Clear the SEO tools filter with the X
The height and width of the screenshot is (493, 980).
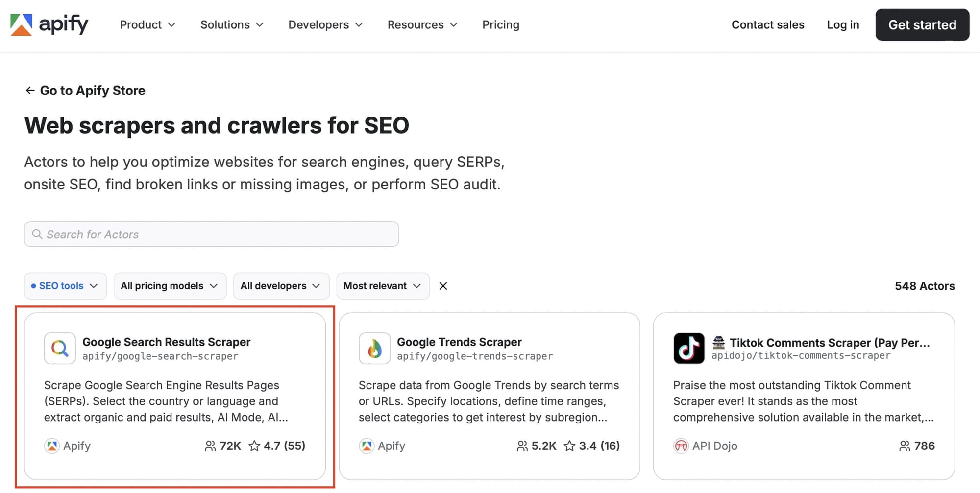click(x=442, y=286)
